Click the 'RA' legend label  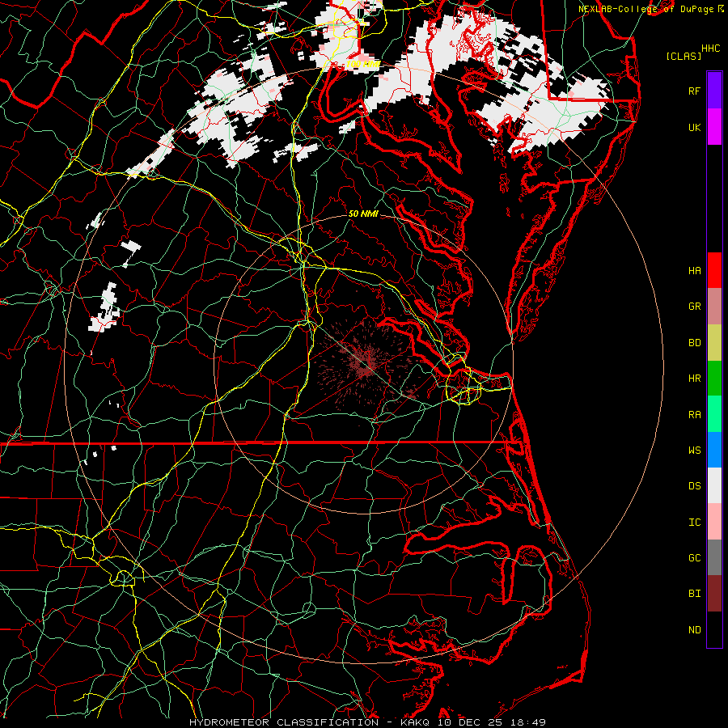tap(694, 415)
